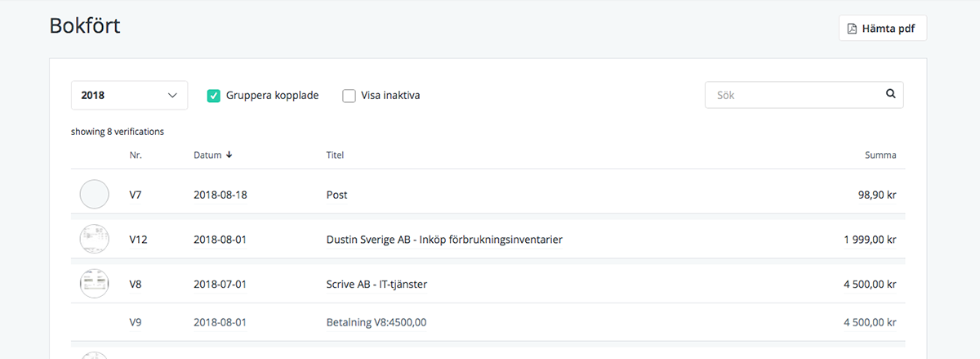Screen dimensions: 980x359
Task: Select verification number V9
Action: pos(136,322)
